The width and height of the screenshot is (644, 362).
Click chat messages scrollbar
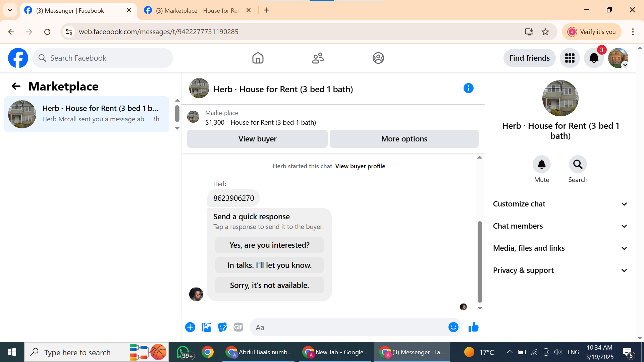[x=480, y=261]
